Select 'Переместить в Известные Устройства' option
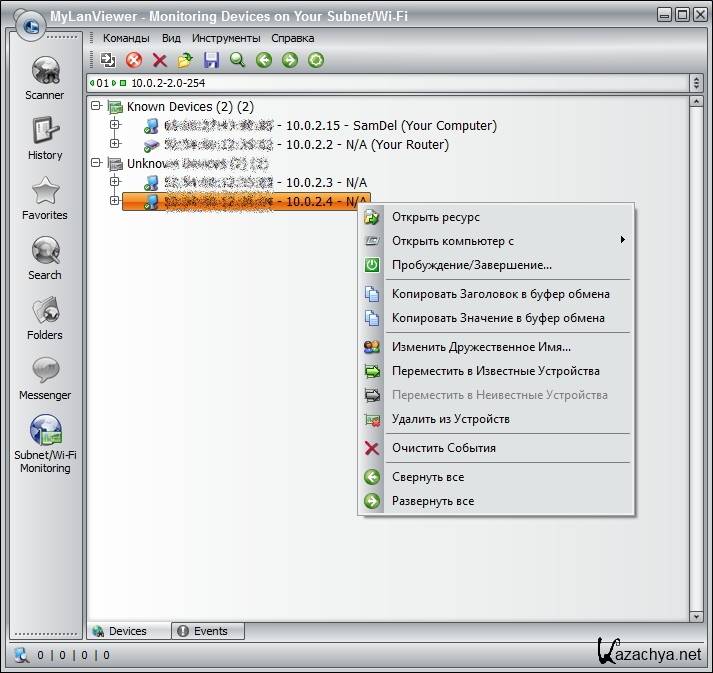Image resolution: width=713 pixels, height=673 pixels. [495, 371]
